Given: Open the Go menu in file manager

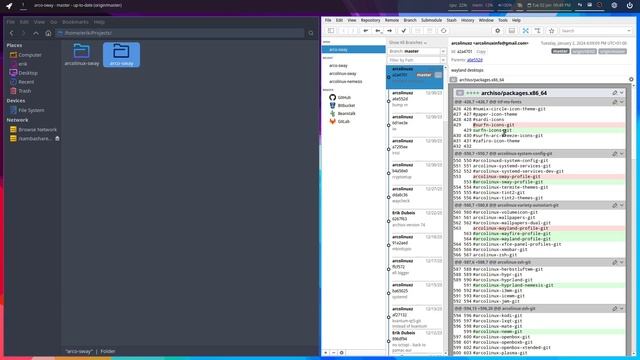Looking at the screenshot, I should (53, 22).
